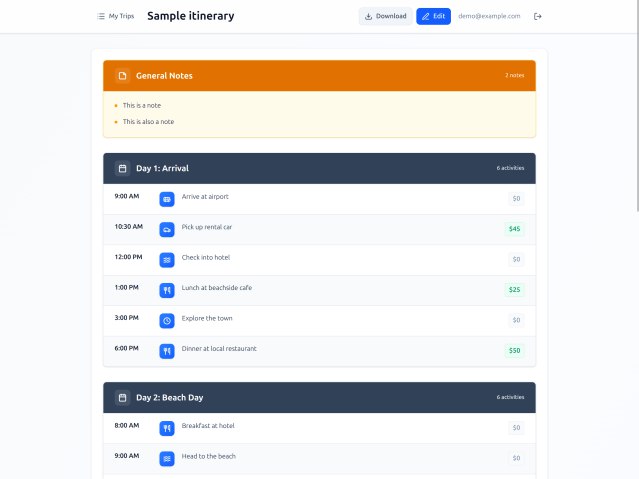Click the icon beside Check into hotel
The height and width of the screenshot is (479, 639).
coord(167,260)
